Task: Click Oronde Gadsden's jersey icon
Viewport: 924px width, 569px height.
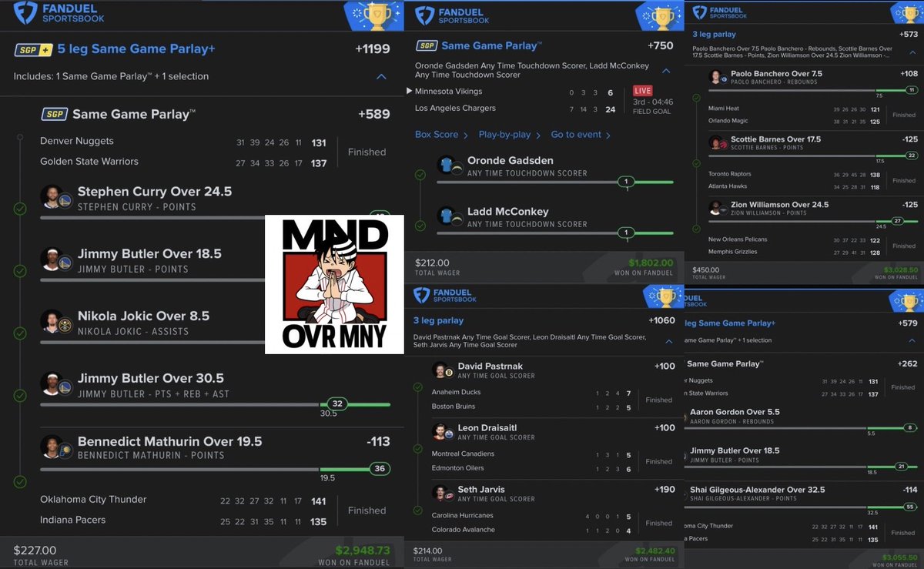Action: (448, 165)
